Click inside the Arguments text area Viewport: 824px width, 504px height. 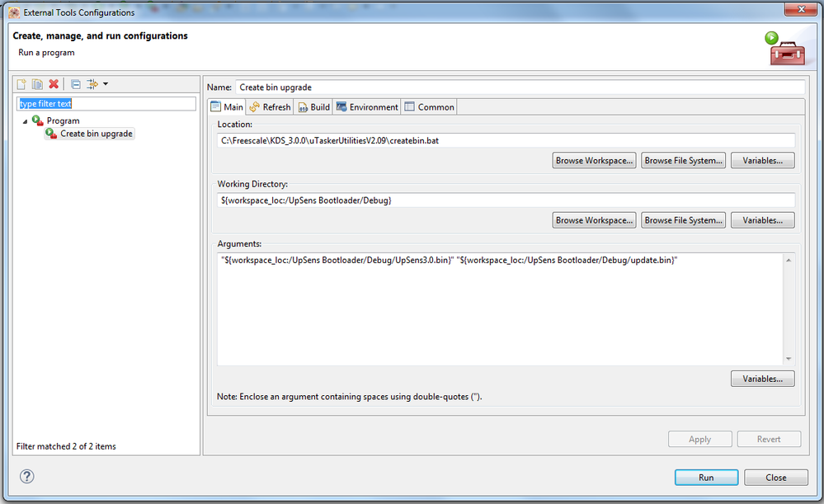(x=500, y=309)
